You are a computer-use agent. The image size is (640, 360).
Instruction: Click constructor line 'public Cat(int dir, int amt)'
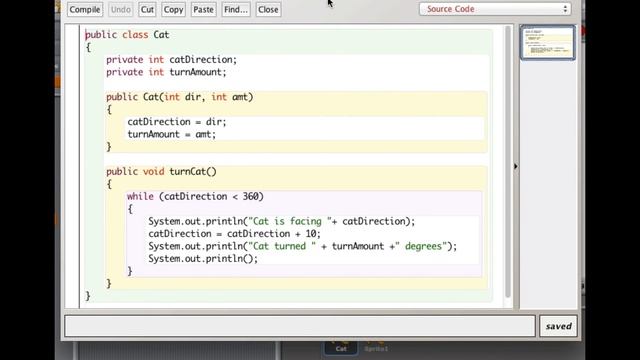pyautogui.click(x=180, y=97)
